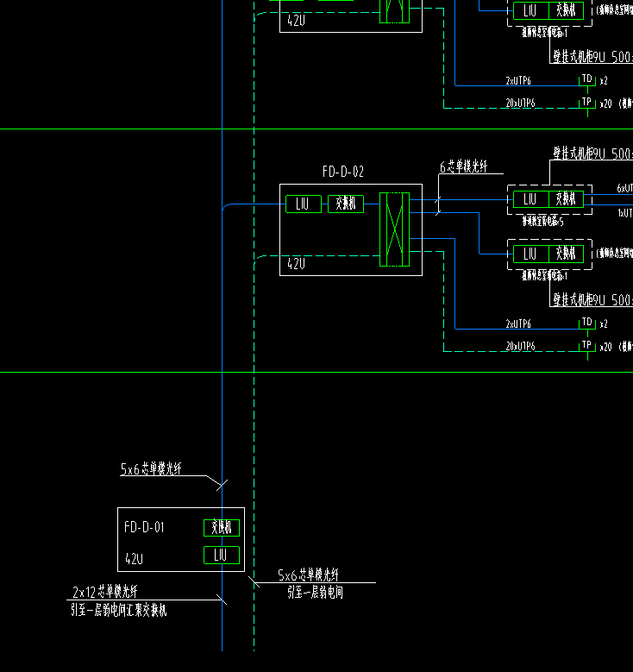Image resolution: width=633 pixels, height=672 pixels.
Task: Select the 5x6芯单模光纤 label above cabinet FD-D-01
Action: click(151, 469)
